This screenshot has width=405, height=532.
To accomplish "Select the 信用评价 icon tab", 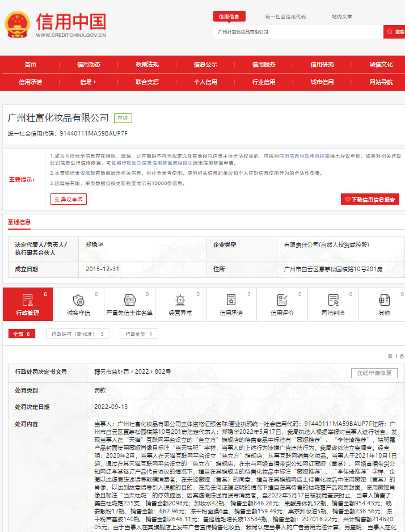I will [282, 305].
